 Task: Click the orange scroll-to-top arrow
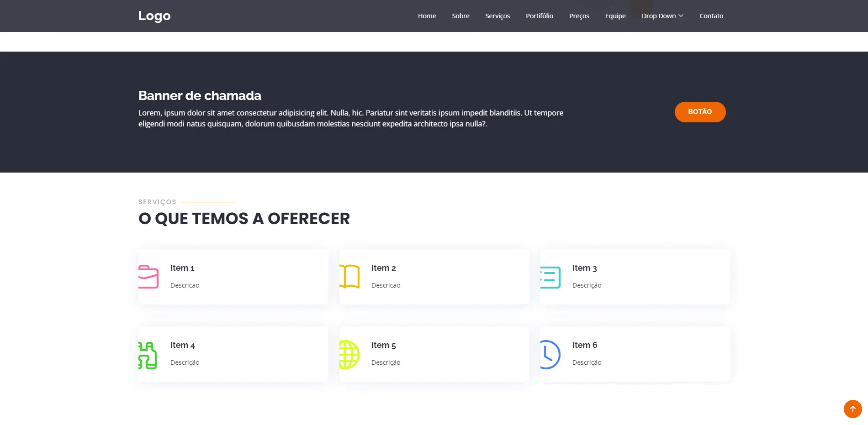(852, 409)
